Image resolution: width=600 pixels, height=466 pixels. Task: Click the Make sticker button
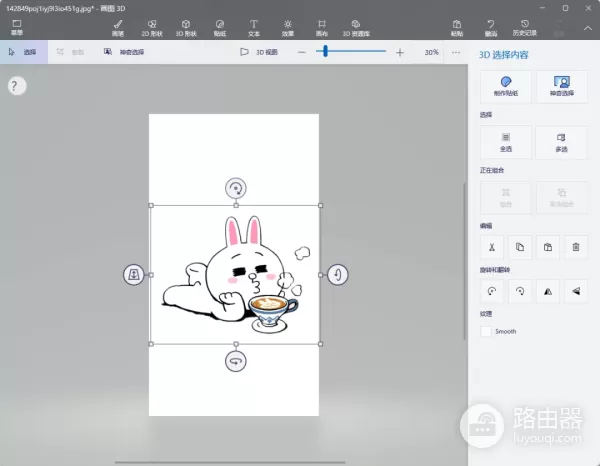[506, 86]
